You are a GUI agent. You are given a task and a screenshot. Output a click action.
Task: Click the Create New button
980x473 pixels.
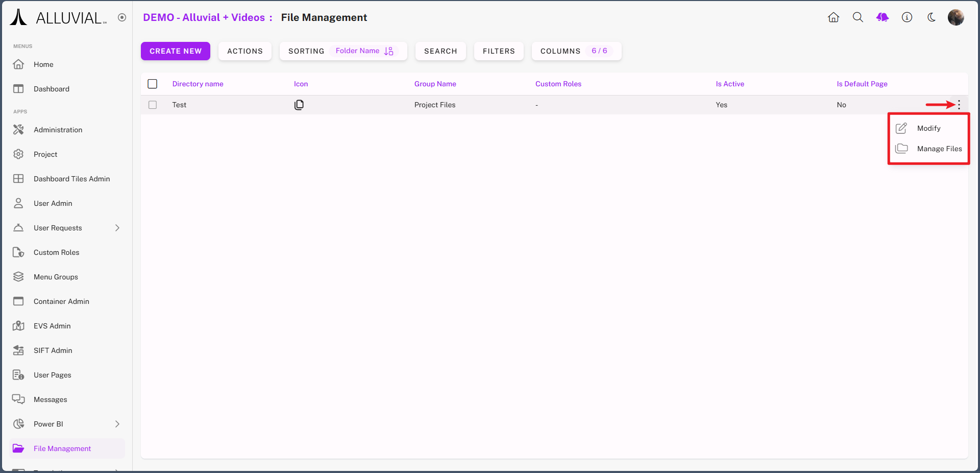pos(176,51)
